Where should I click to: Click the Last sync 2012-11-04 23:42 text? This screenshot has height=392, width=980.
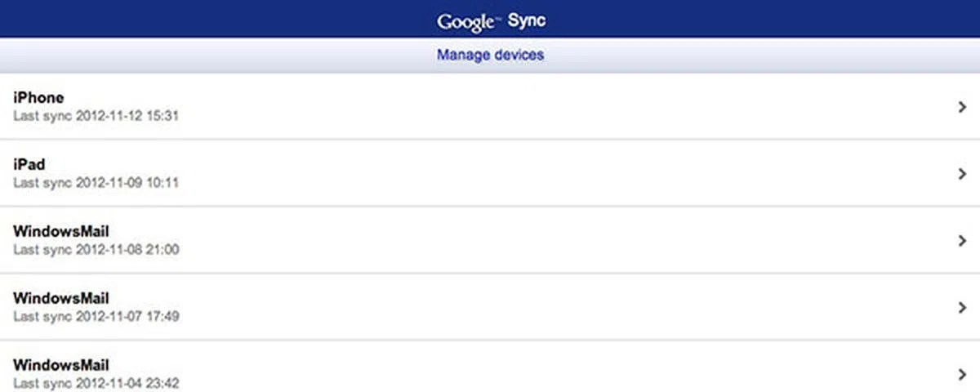pos(96,383)
